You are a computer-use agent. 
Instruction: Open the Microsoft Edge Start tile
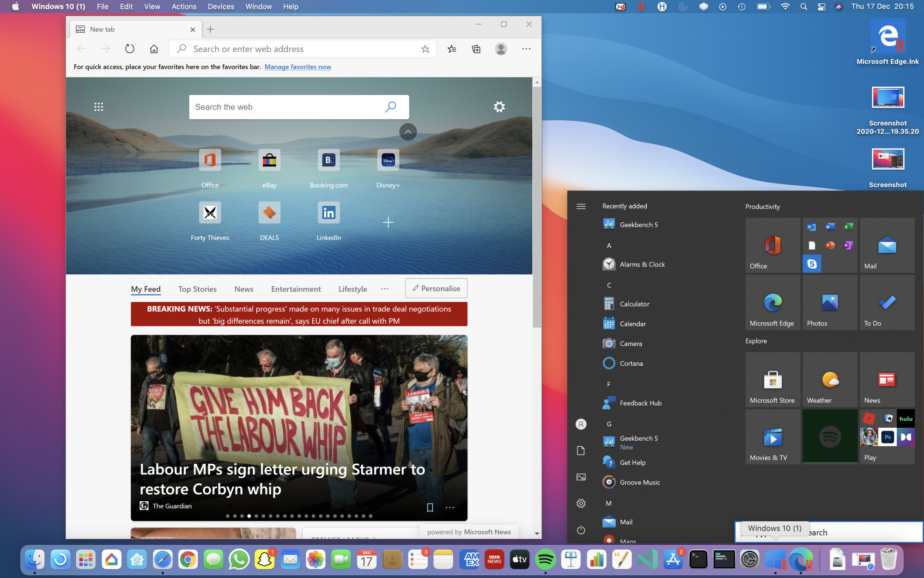pyautogui.click(x=772, y=302)
